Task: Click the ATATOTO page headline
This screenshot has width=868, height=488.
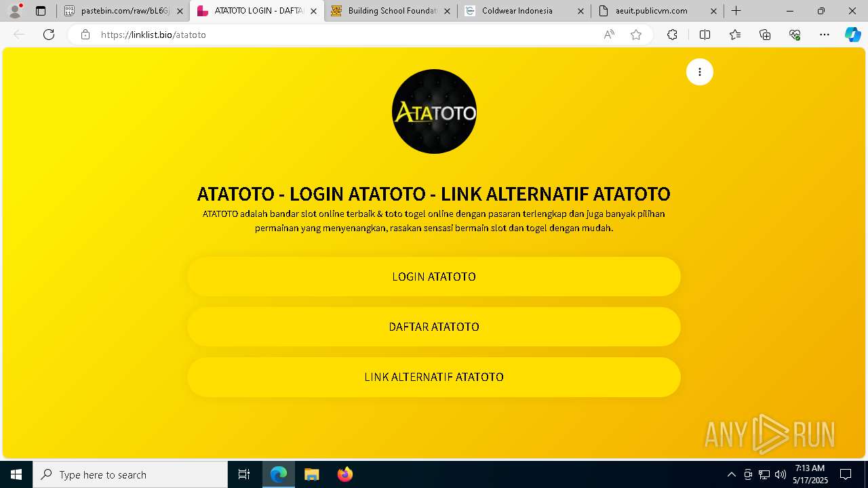Action: coord(434,194)
